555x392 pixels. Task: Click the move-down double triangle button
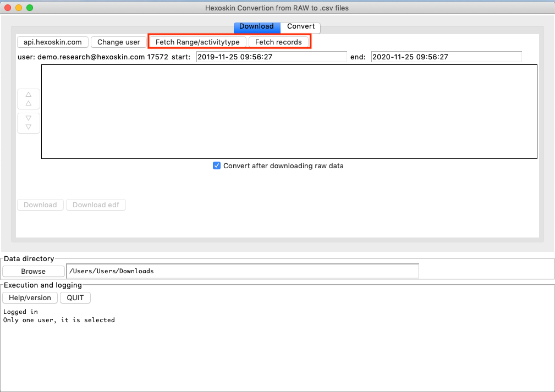tap(29, 123)
